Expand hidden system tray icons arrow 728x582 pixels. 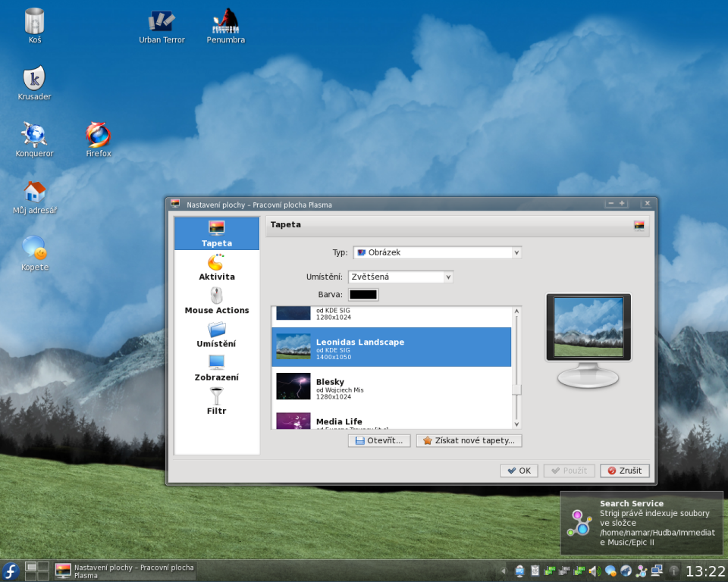coord(504,571)
